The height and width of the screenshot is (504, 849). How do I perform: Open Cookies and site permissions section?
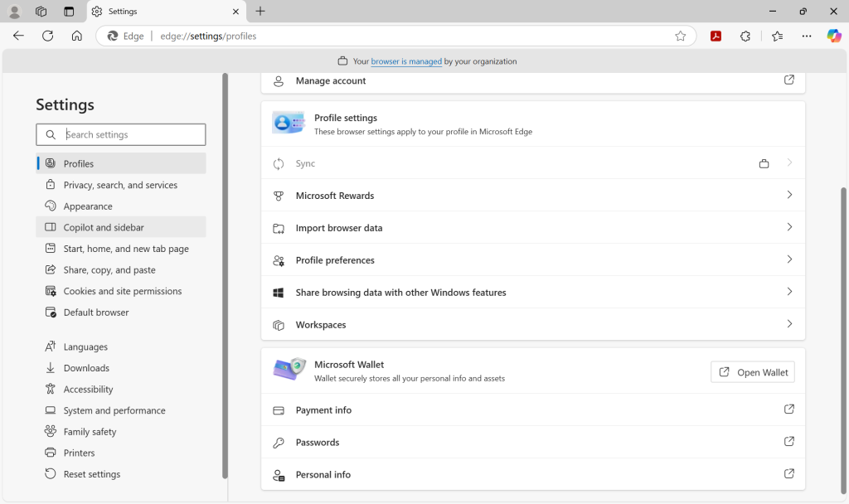(x=122, y=291)
